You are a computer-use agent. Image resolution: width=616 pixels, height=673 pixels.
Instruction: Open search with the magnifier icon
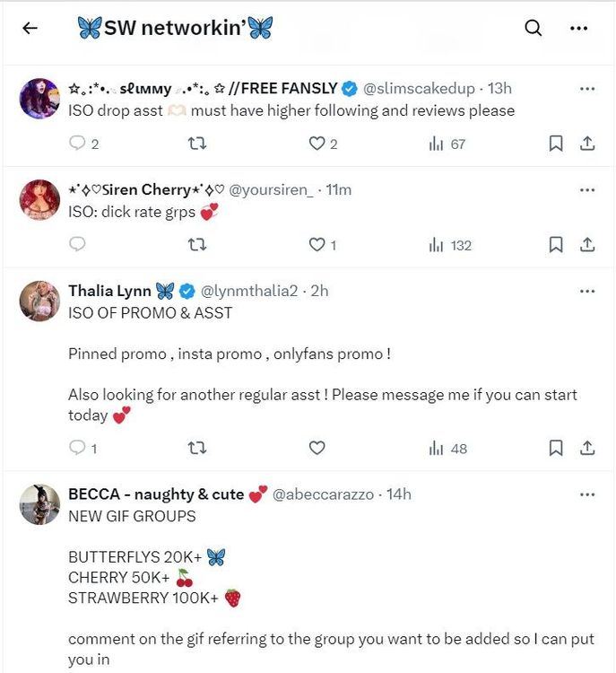click(534, 28)
